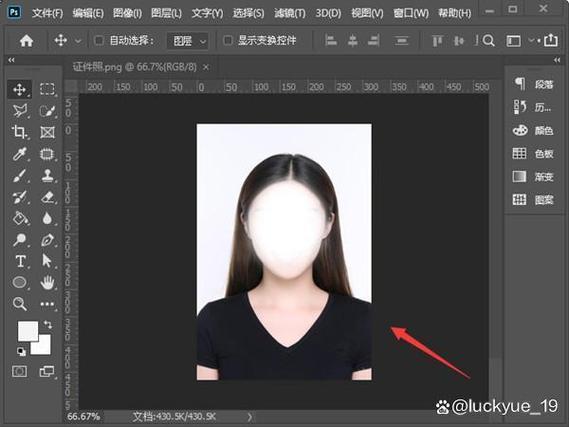This screenshot has width=569, height=427.
Task: Open the 文字(Y) menu
Action: pos(207,13)
